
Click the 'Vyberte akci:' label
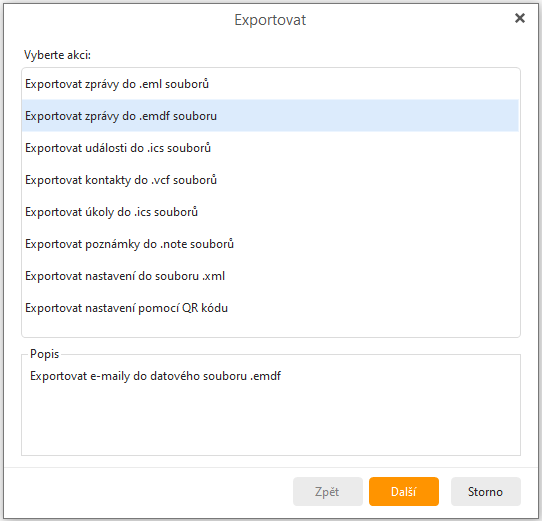click(57, 55)
